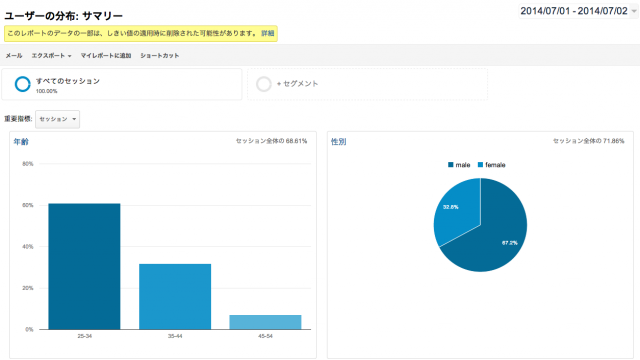The width and height of the screenshot is (640, 360).
Task: Open the 性別 report link
Action: click(x=338, y=142)
